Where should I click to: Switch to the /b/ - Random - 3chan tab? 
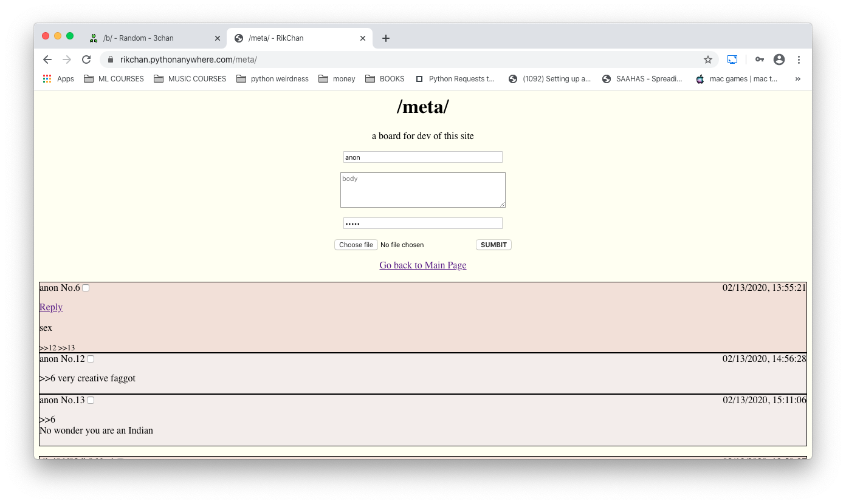click(x=138, y=38)
